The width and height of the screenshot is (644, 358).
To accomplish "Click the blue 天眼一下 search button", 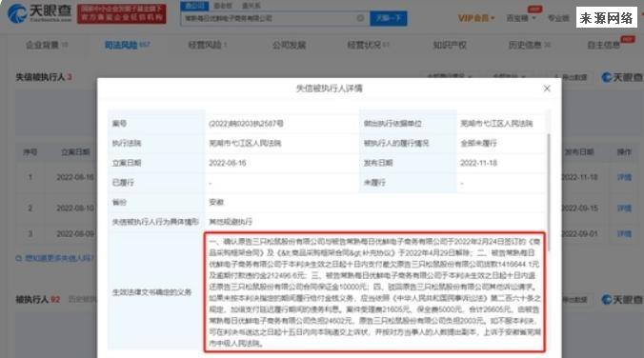I will tap(389, 18).
